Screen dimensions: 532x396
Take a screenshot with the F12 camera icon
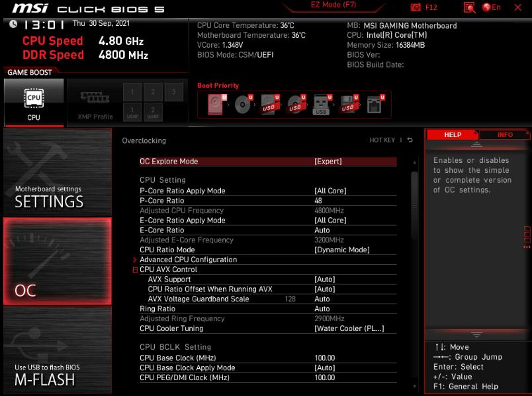click(416, 7)
